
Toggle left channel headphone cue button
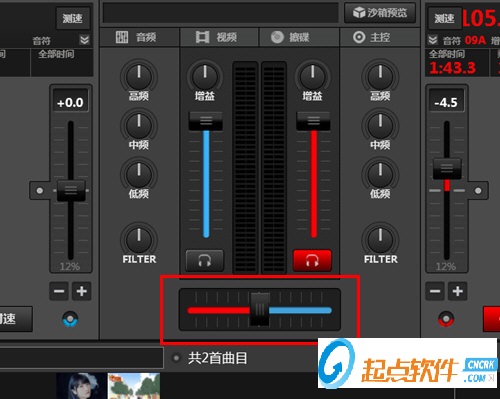(x=205, y=260)
